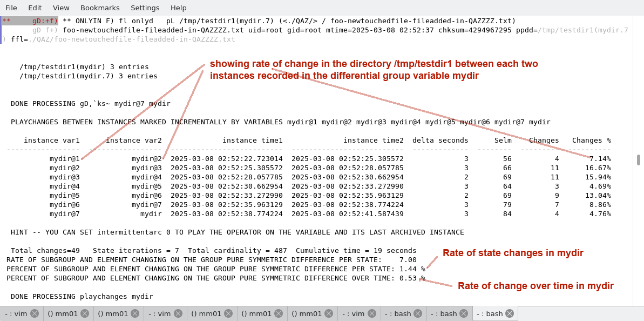Close the first mm01 tab using its X icon
This screenshot has height=321, width=644.
85,313
